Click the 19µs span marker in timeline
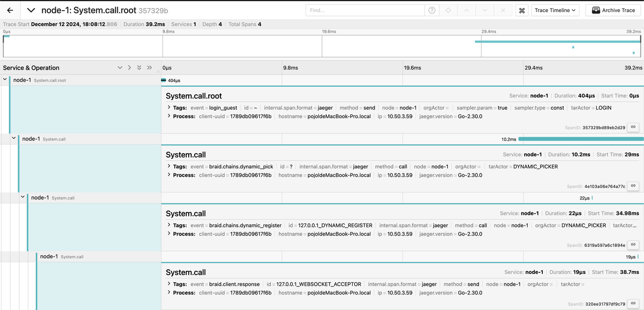 (x=638, y=256)
